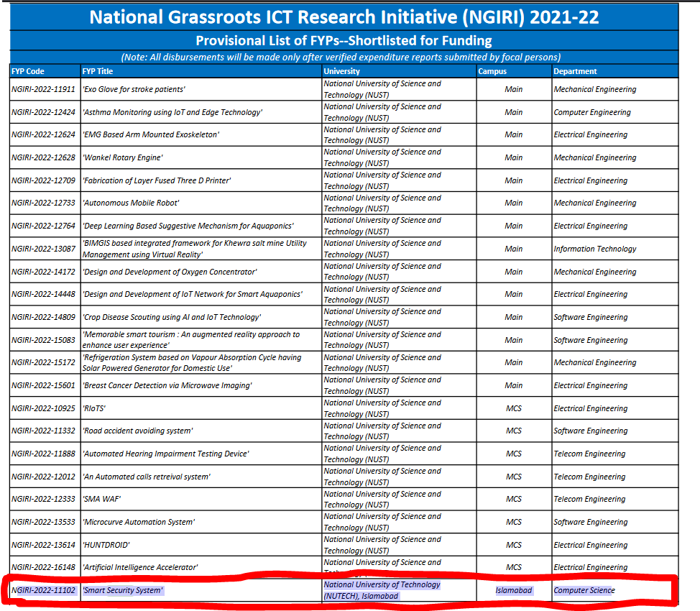Select code NGIRI-2022-12709

43,180
